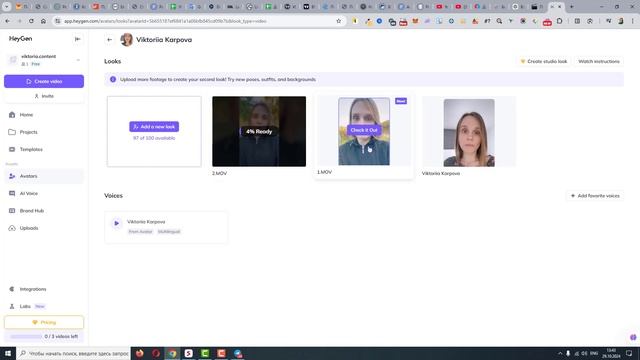Open the 2.MOV look thumbnail
This screenshot has height=360, width=640.
pos(259,131)
